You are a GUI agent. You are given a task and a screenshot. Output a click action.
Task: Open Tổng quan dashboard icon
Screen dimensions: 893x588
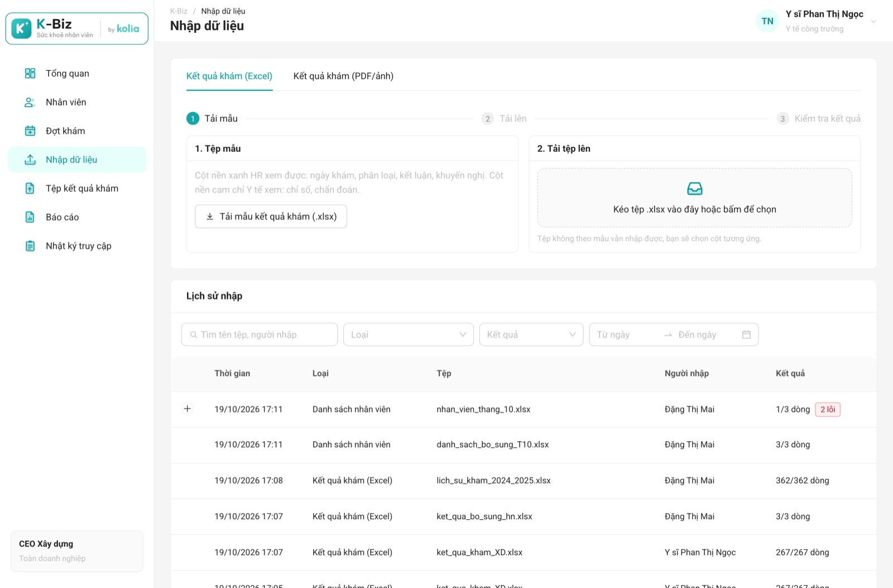tap(30, 73)
